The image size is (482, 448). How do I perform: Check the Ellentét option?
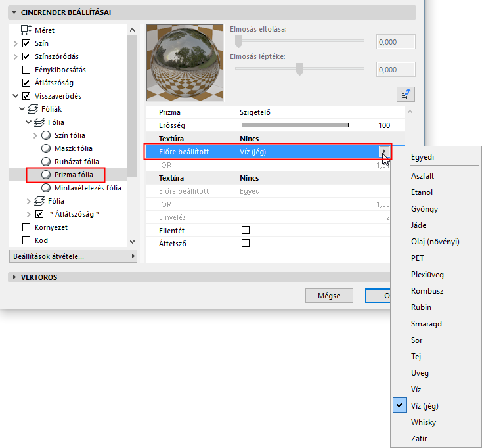point(246,230)
